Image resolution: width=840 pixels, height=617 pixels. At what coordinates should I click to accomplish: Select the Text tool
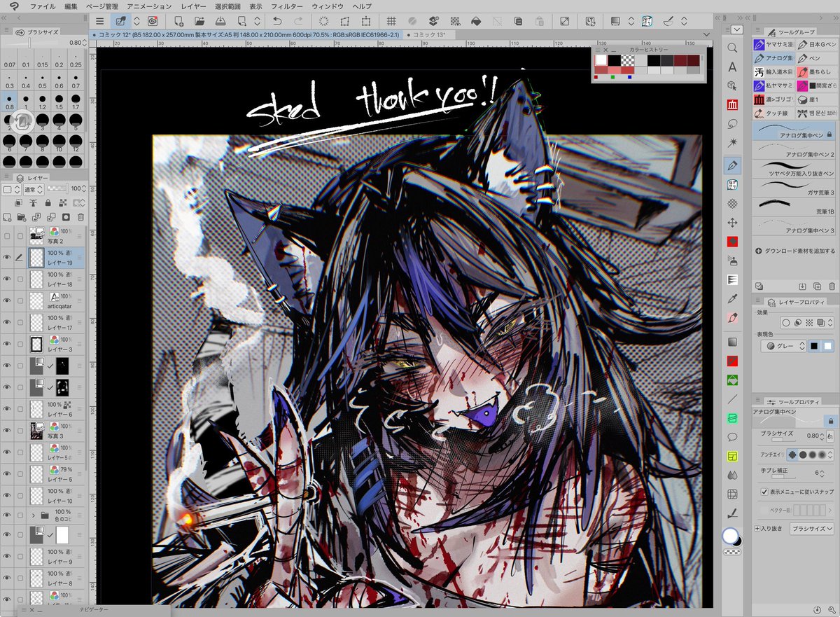[732, 67]
